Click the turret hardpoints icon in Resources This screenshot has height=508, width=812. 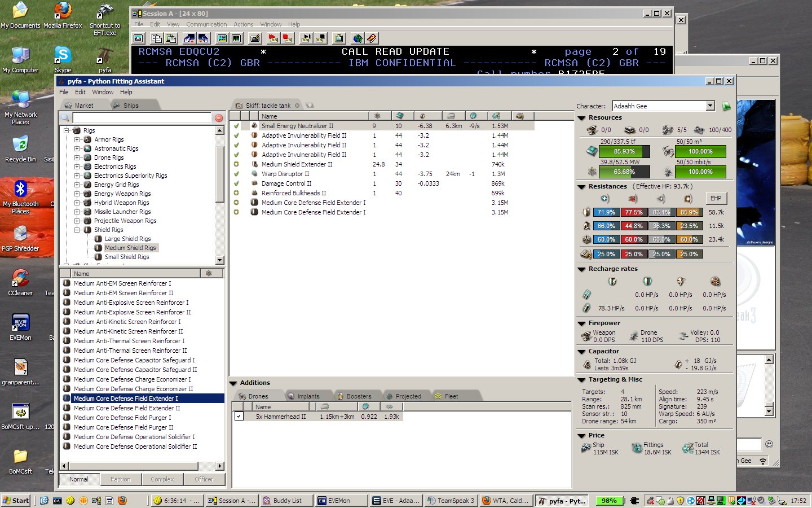(592, 130)
